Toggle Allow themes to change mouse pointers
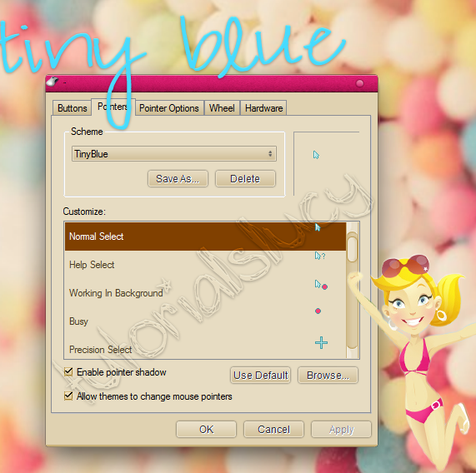Screen dimensions: 476x473 pyautogui.click(x=68, y=396)
